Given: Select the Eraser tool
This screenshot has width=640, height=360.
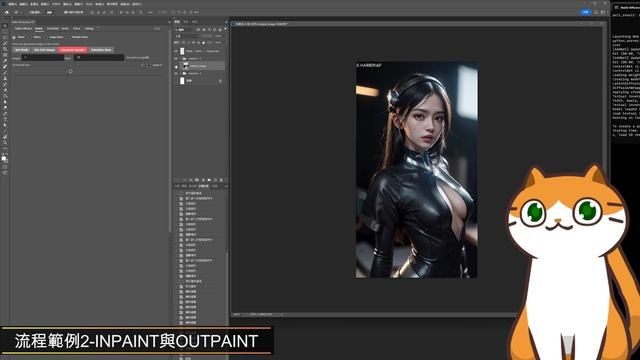Looking at the screenshot, I should [x=5, y=90].
